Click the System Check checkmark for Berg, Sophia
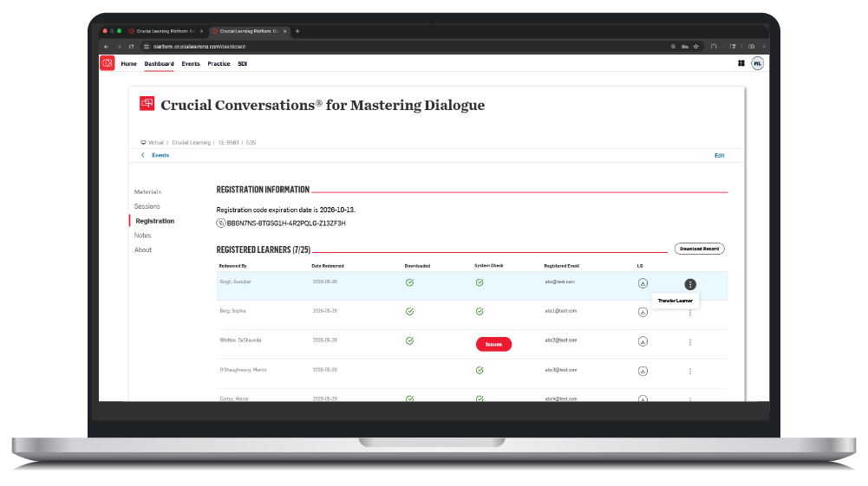This screenshot has width=868, height=486. 480,311
